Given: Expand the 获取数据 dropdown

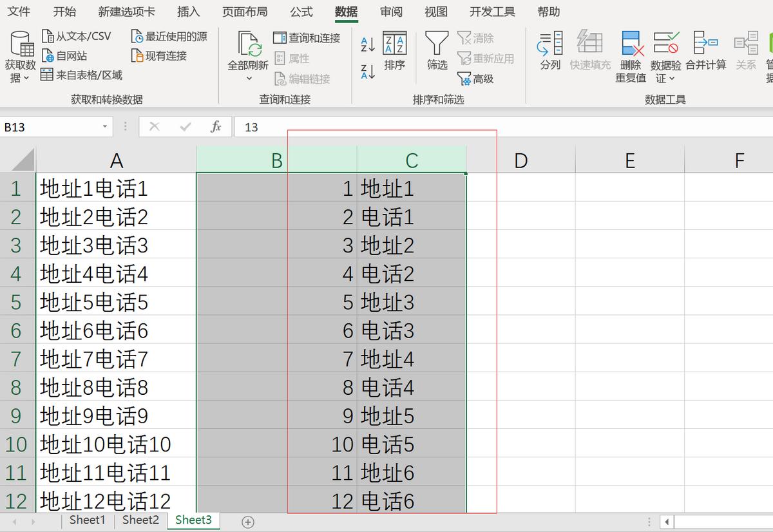Looking at the screenshot, I should [21, 79].
